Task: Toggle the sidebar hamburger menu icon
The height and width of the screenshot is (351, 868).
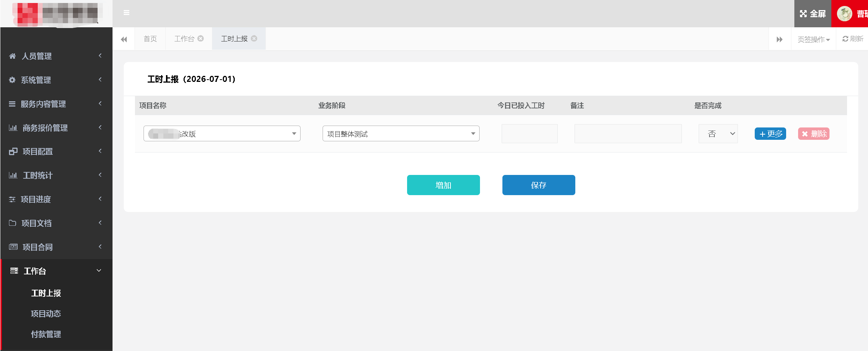Action: click(127, 13)
